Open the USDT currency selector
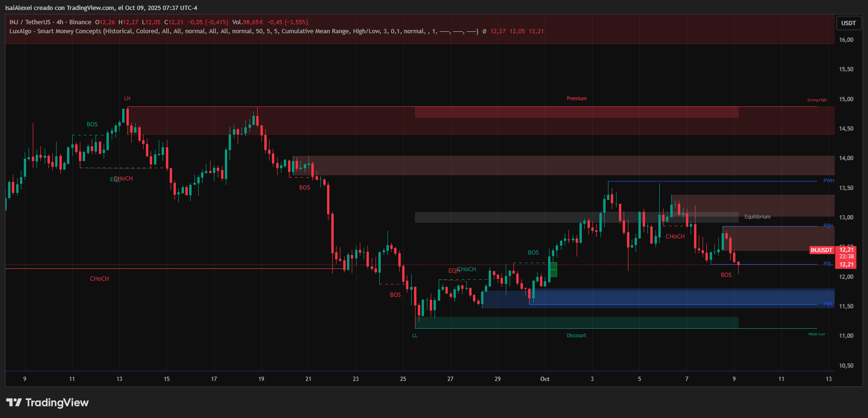The image size is (868, 418). click(849, 23)
